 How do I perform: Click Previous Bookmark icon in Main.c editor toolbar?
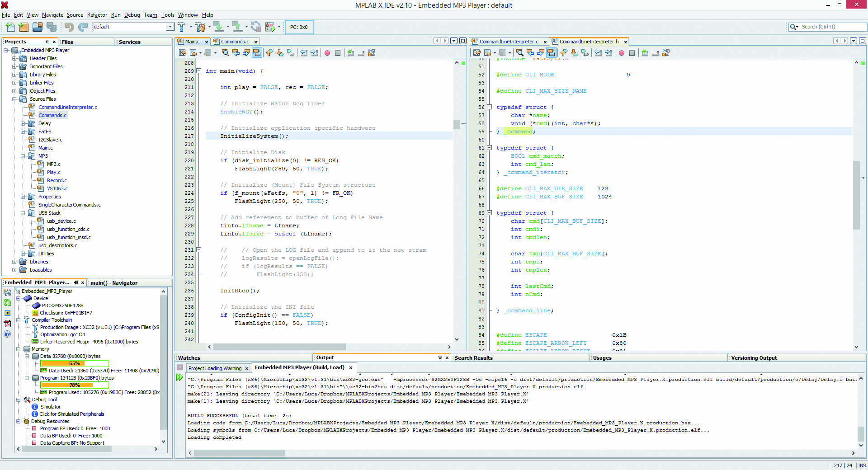point(269,53)
